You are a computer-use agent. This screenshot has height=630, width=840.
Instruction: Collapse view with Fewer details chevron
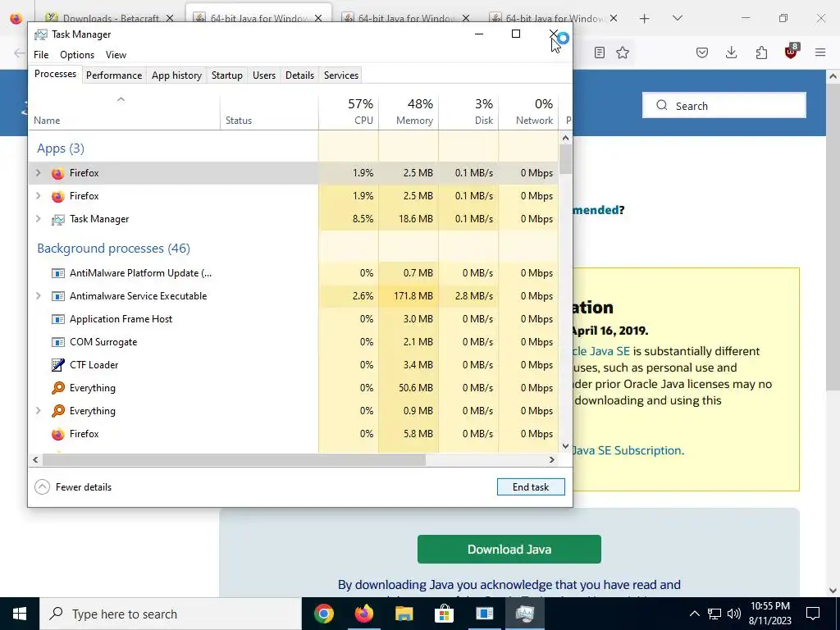pos(42,487)
